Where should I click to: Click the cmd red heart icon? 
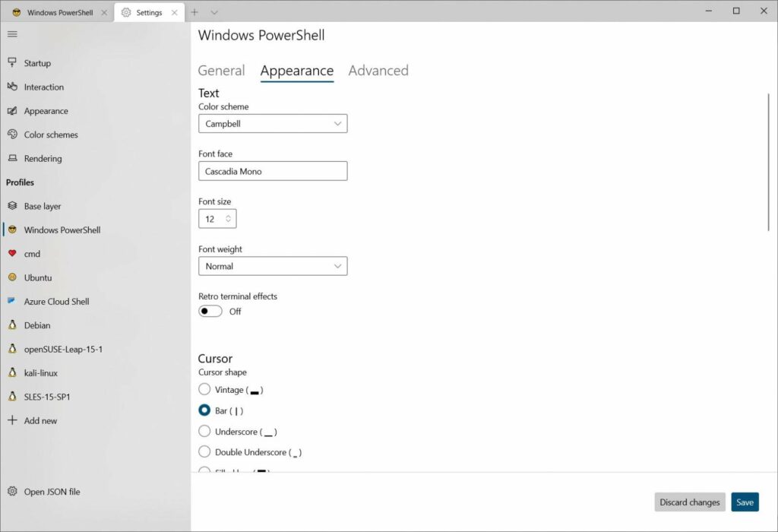point(12,253)
